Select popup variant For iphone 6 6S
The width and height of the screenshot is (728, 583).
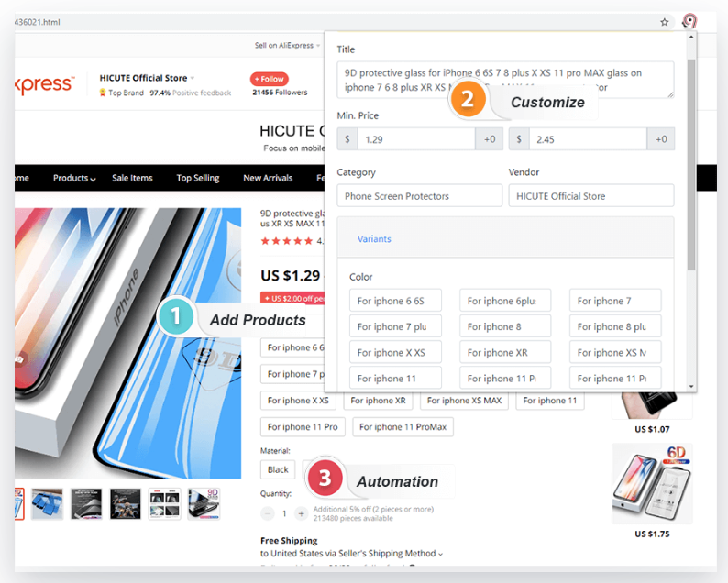[395, 301]
